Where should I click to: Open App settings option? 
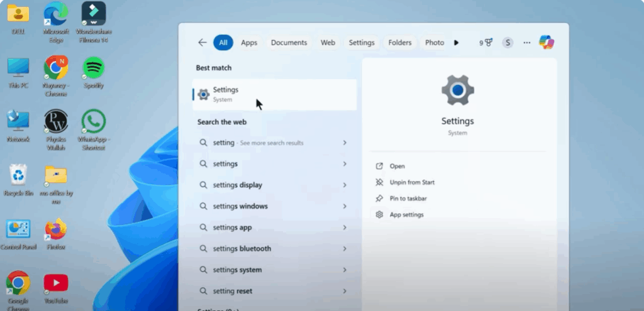pyautogui.click(x=407, y=215)
